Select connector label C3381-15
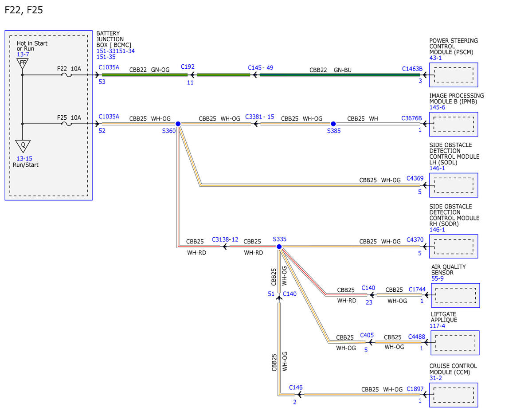 click(x=259, y=117)
